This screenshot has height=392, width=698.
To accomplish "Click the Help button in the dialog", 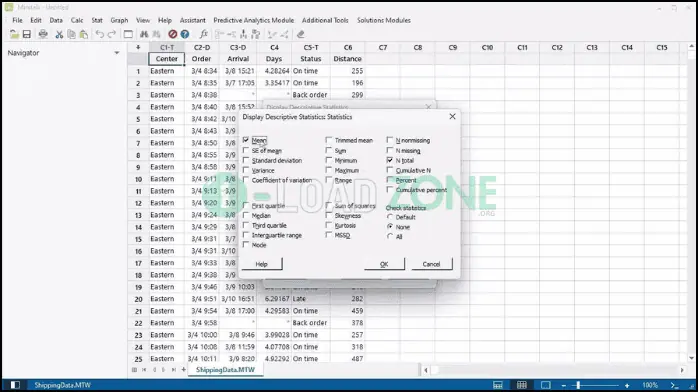I will [x=262, y=264].
